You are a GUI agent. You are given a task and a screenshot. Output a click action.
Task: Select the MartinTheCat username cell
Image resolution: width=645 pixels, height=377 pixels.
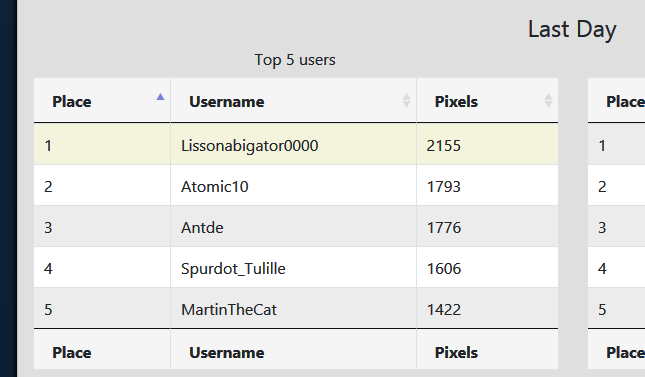point(294,310)
